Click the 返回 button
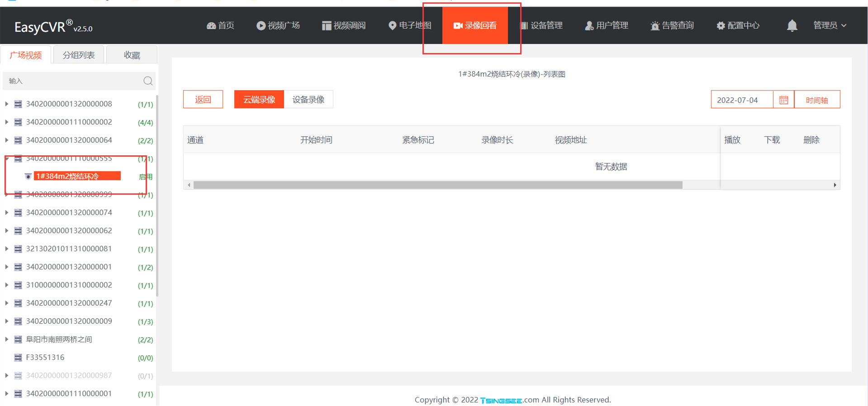Screen dimensions: 868x406 [203, 100]
